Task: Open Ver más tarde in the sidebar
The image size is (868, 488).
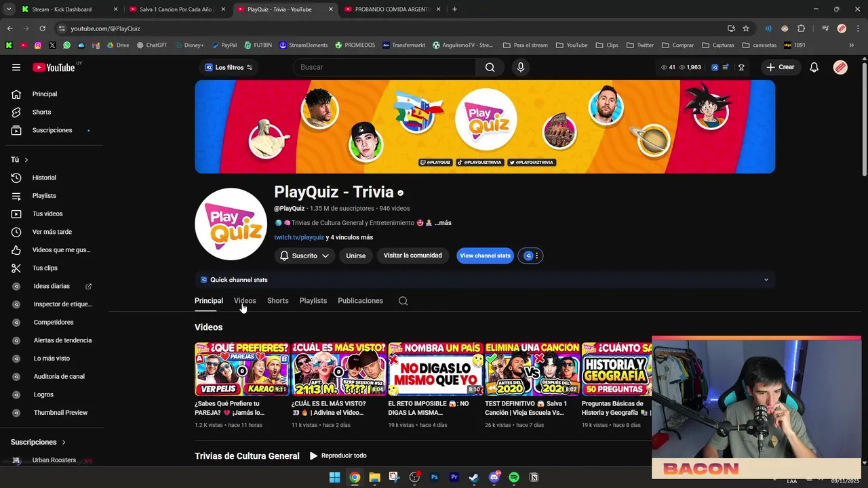Action: 52,232
